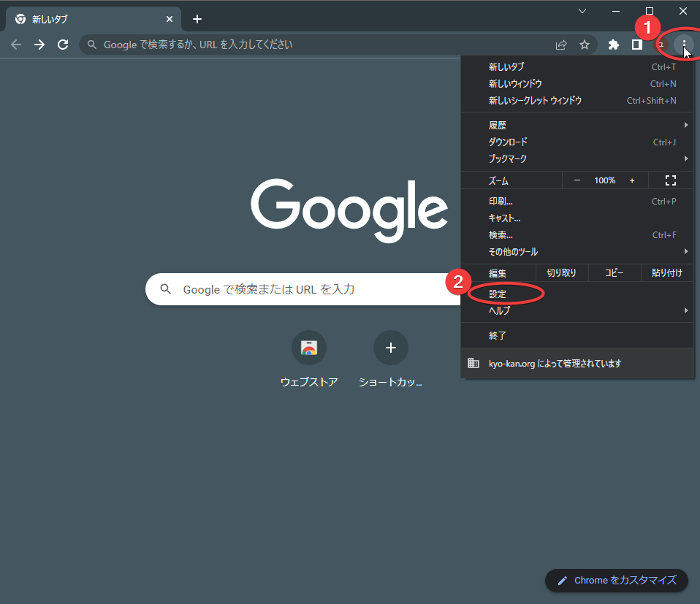
Task: Click the managed-organization building icon
Action: coord(473,363)
